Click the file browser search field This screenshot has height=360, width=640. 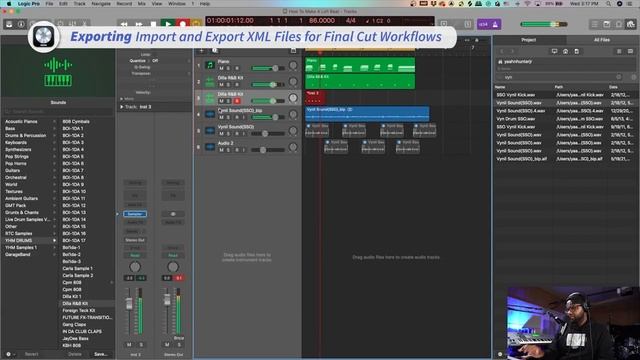pyautogui.click(x=560, y=77)
